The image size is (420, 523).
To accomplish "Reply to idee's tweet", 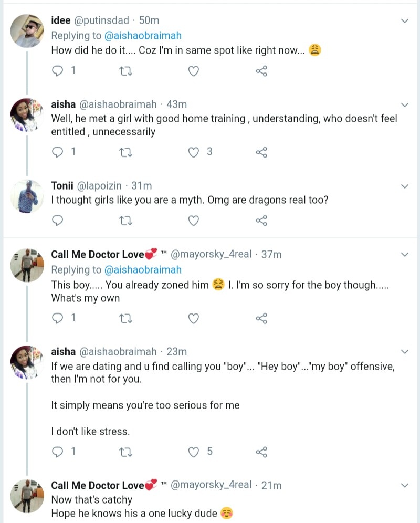I will 58,71.
